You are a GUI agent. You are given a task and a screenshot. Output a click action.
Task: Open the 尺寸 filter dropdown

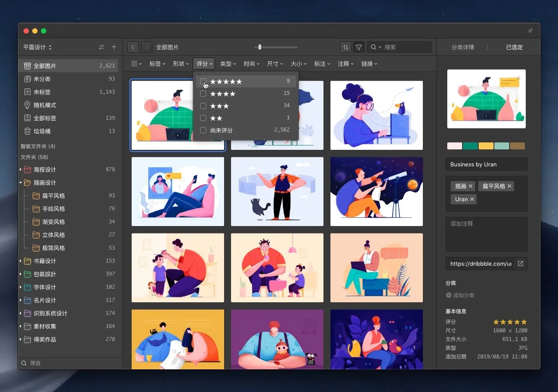pos(275,64)
